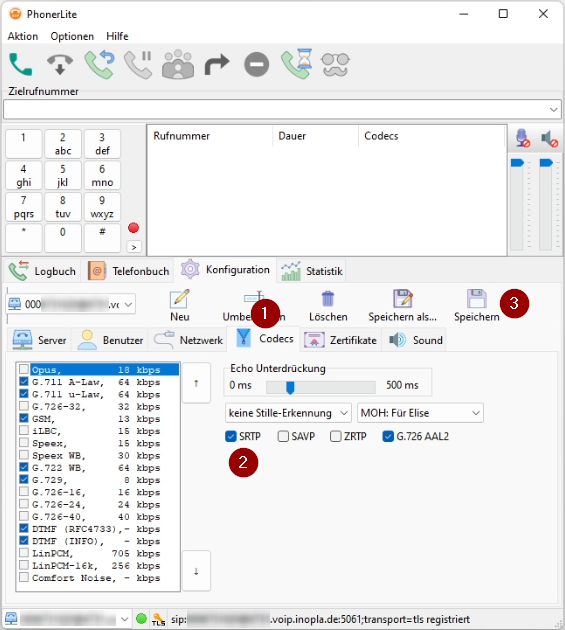The width and height of the screenshot is (565, 630).
Task: Click the do-not-disturb minus icon
Action: pyautogui.click(x=256, y=64)
